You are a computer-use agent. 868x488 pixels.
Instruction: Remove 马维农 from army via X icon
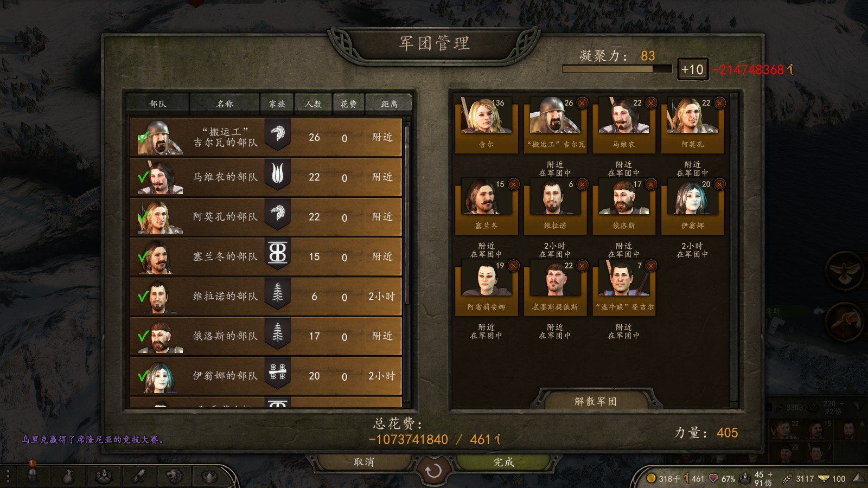coord(651,103)
